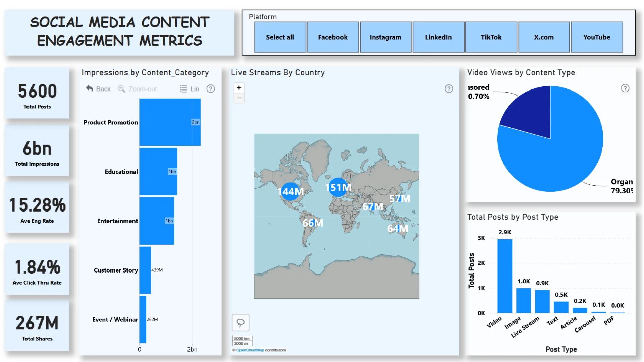
Task: Click the 439M Customer Story data label
Action: [157, 270]
